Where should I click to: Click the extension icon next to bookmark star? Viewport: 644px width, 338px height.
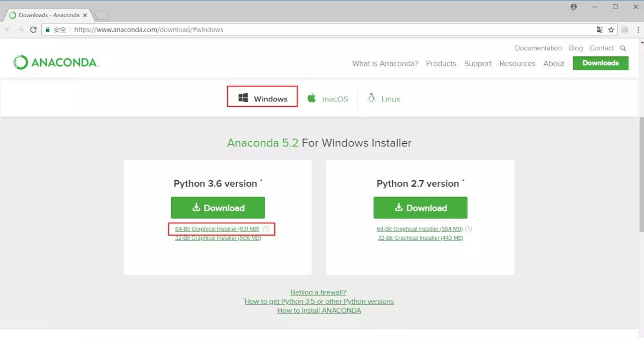[x=625, y=30]
